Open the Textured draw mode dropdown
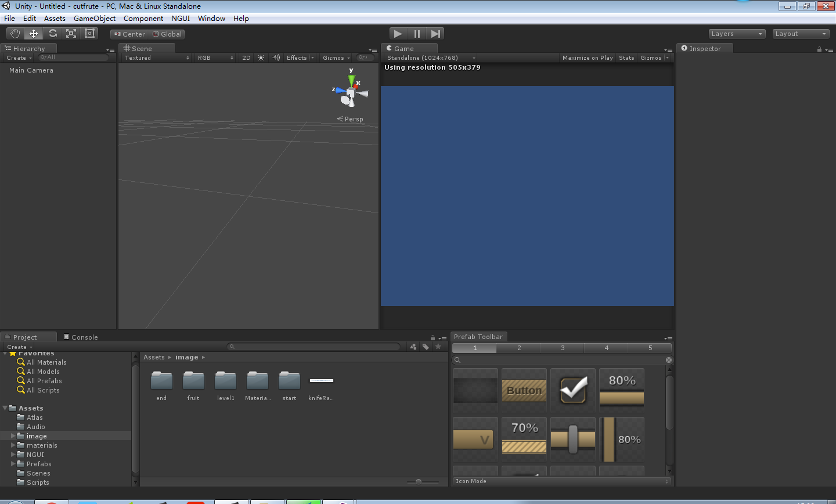836x504 pixels. tap(157, 57)
